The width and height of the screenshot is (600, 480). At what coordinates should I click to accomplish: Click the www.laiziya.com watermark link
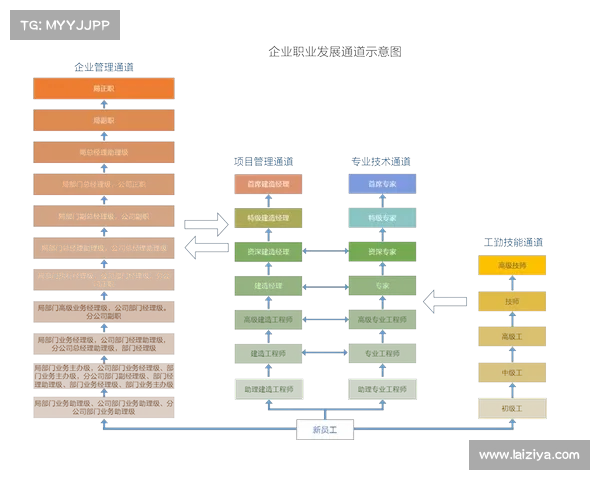click(529, 455)
